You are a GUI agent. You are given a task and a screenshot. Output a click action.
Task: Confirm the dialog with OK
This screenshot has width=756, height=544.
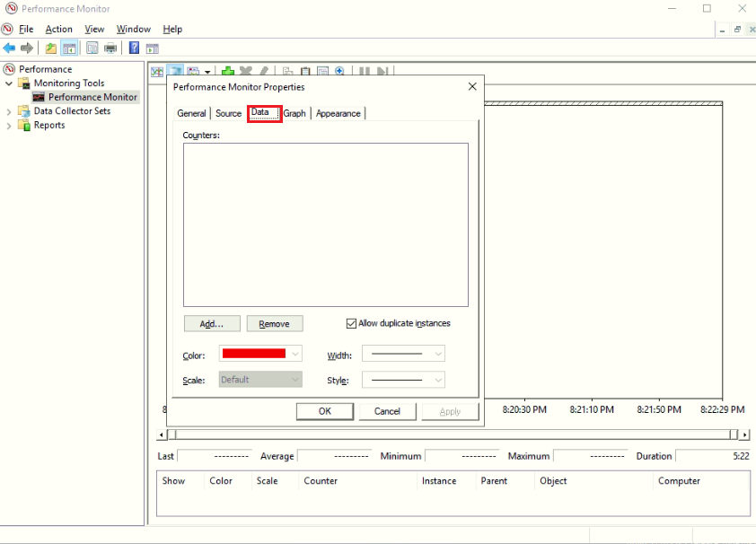[325, 411]
